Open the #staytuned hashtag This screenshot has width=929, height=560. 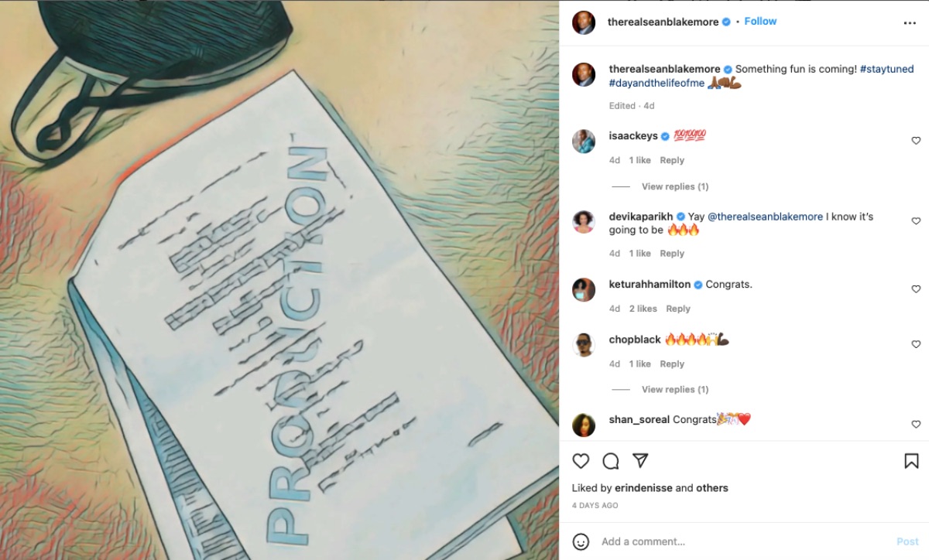[886, 69]
